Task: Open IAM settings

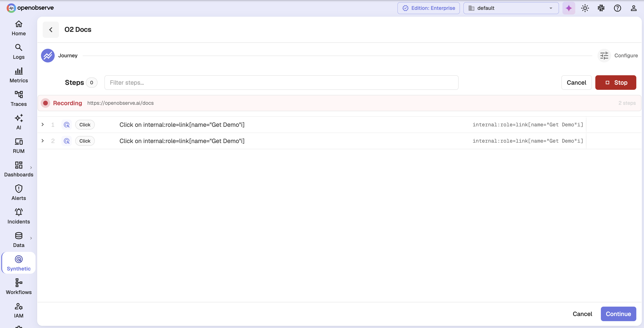Action: coord(19,311)
